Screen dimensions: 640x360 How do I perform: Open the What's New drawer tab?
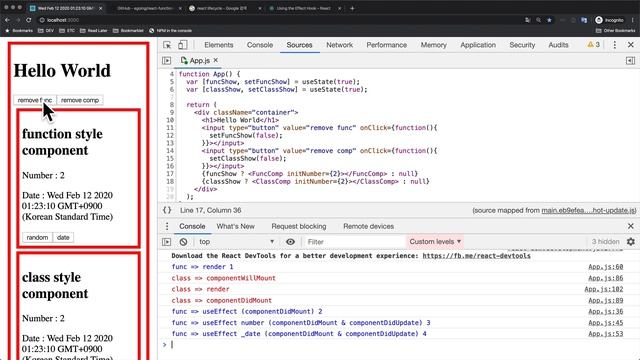(x=236, y=226)
